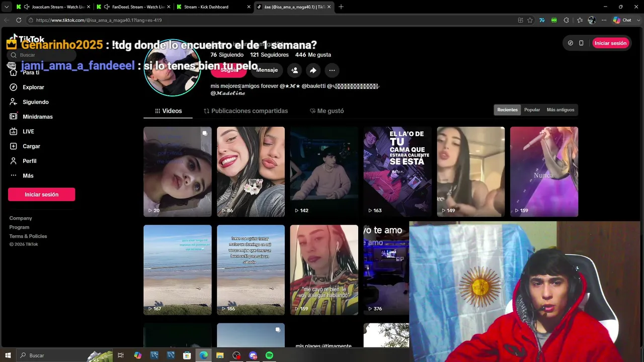Sort videos by Popular
This screenshot has width=644, height=362.
(x=532, y=110)
